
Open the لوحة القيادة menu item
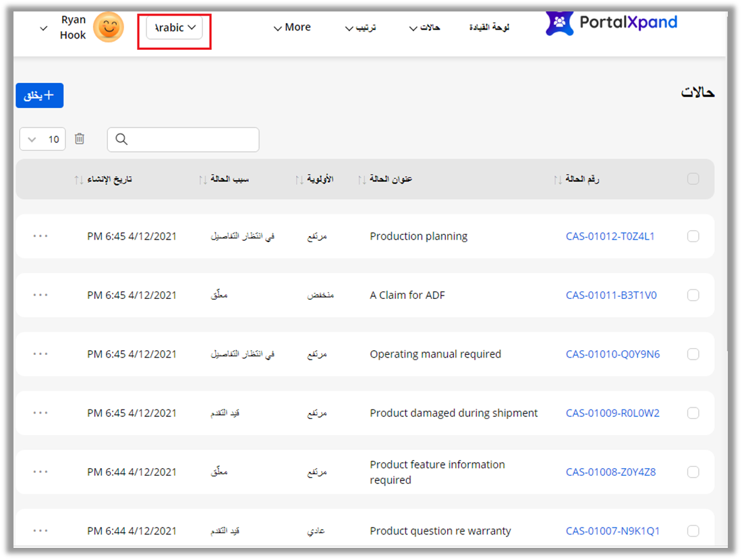click(489, 28)
